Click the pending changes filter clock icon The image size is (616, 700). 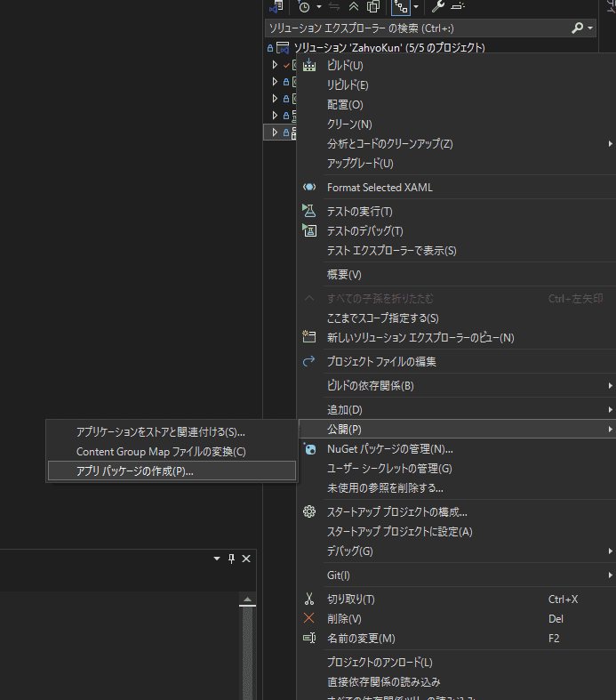tap(304, 7)
